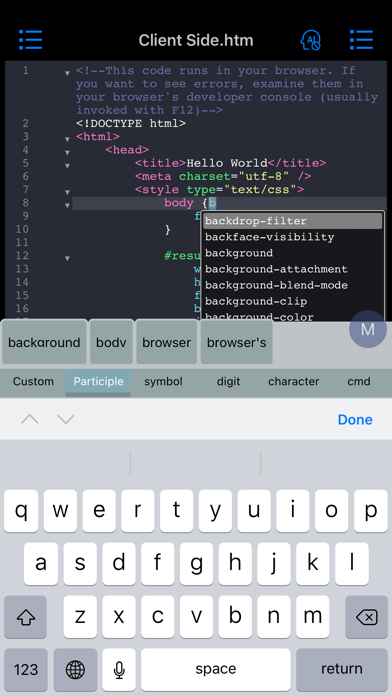Toggle the shift key
This screenshot has height=696, width=392.
[25, 617]
